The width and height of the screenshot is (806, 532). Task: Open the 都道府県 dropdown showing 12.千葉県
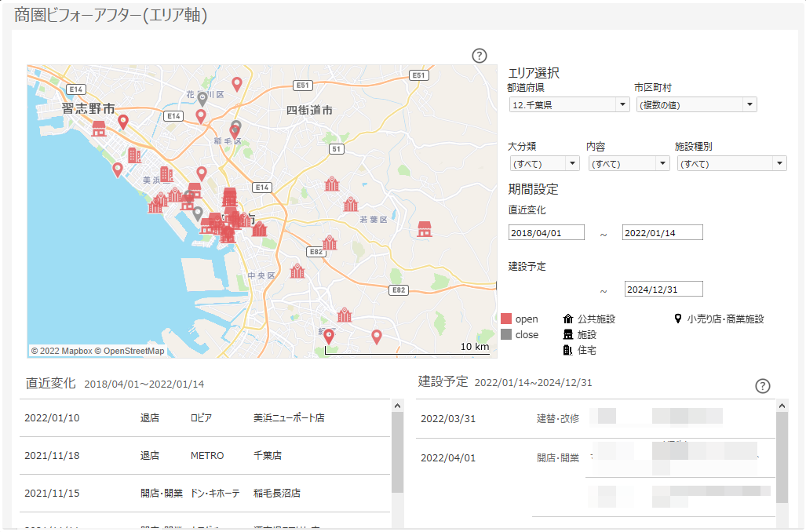[x=569, y=105]
